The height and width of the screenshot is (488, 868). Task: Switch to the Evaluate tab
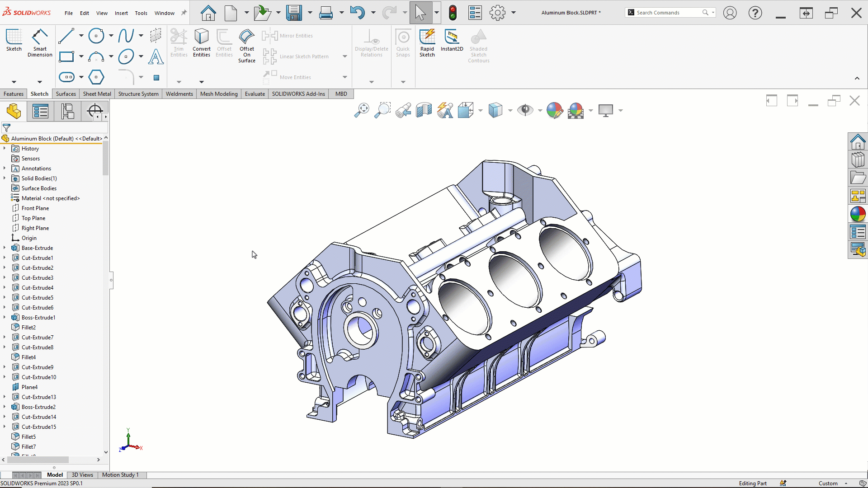[x=255, y=94]
